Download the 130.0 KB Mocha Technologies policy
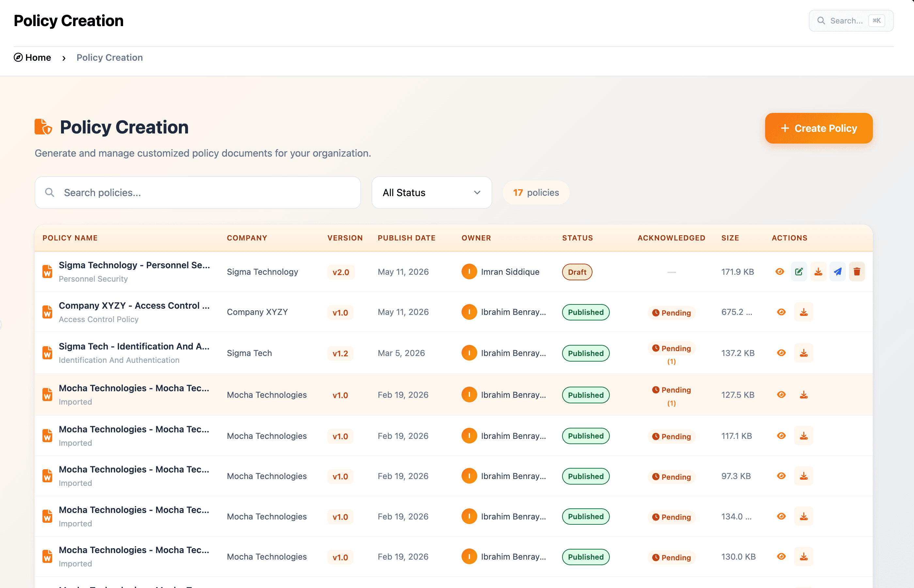The image size is (914, 588). 804,556
